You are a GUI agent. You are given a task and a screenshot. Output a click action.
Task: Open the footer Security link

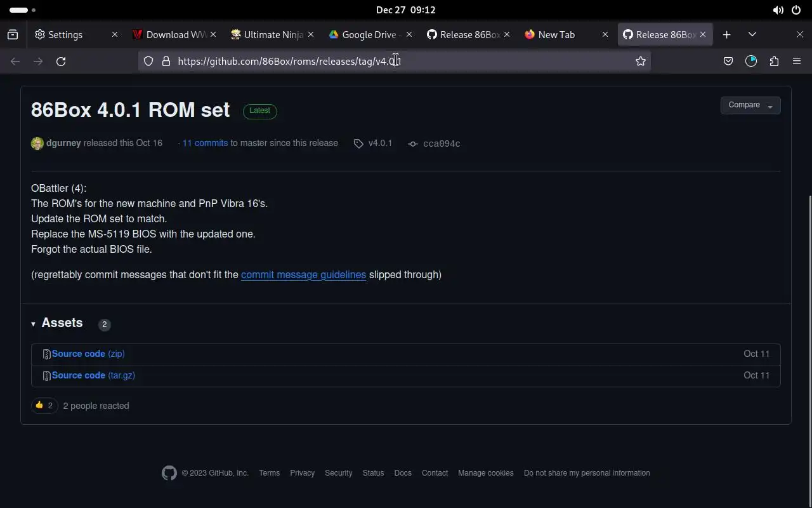pos(338,473)
